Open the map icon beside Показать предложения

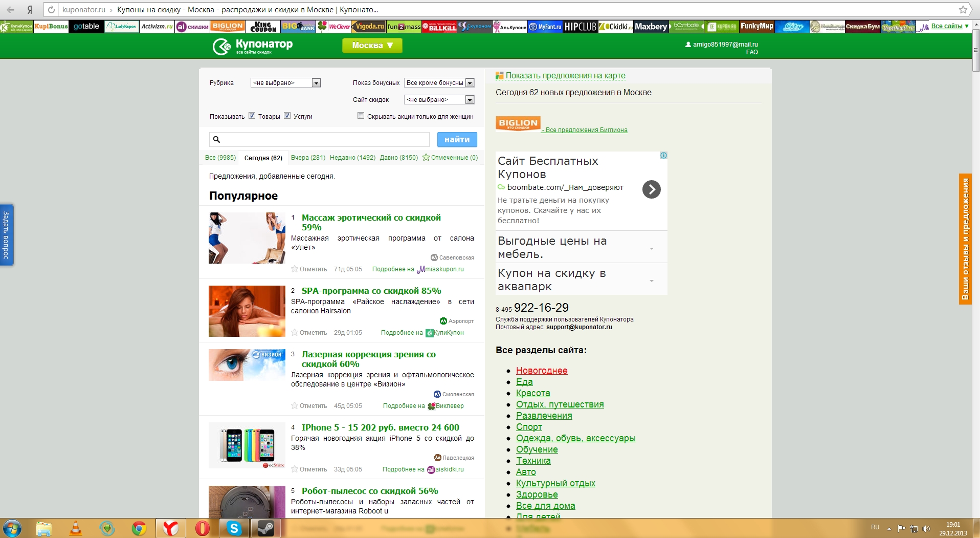click(500, 76)
